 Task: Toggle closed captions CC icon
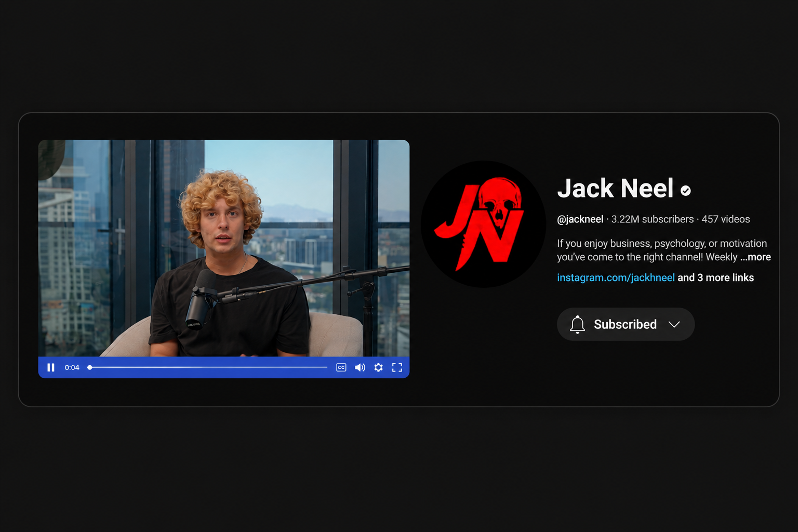coord(341,367)
